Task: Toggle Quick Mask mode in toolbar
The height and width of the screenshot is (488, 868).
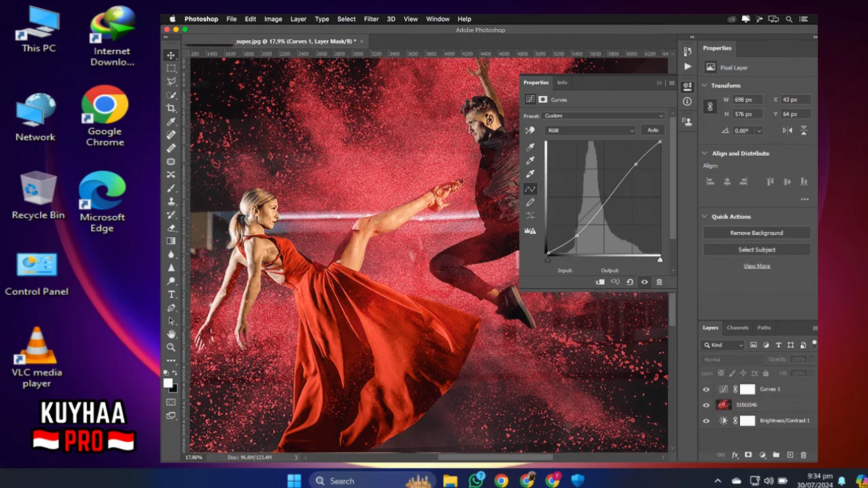Action: tap(172, 402)
